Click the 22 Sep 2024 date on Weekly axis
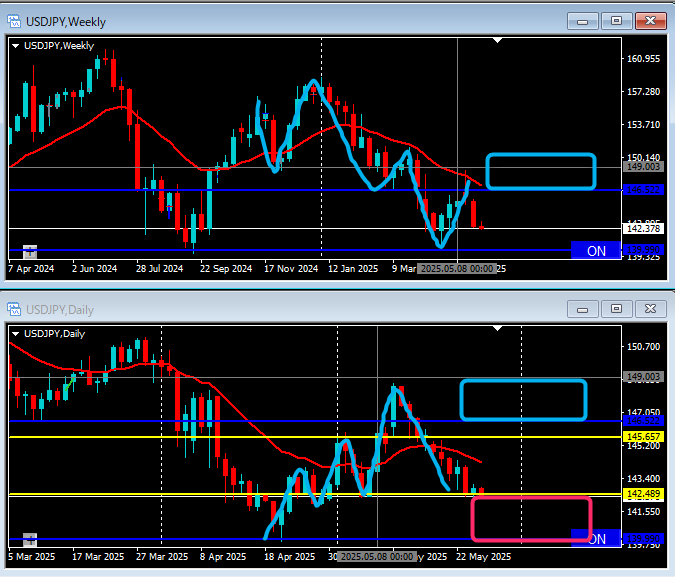Screen dimensions: 675x577 [x=226, y=269]
